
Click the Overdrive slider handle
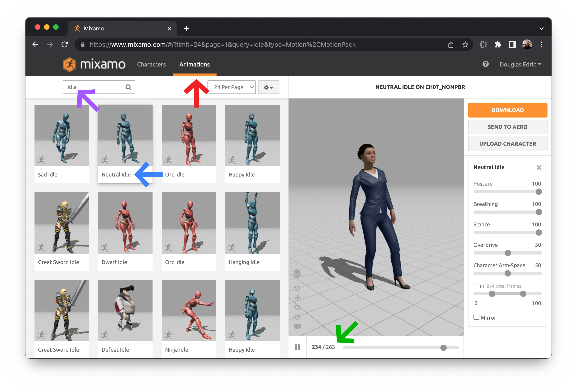tap(508, 253)
